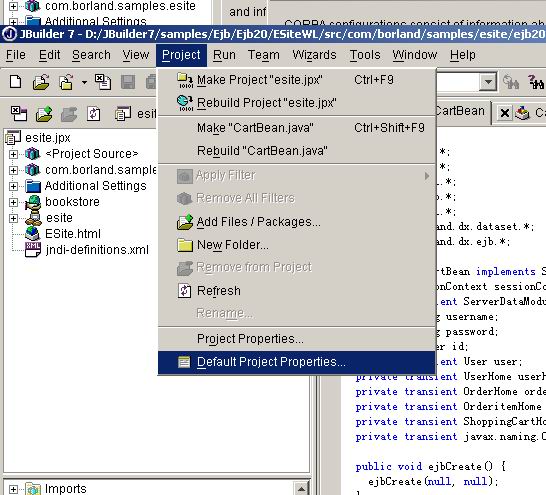Click the X close-tab button beside CartBean
The width and height of the screenshot is (546, 495).
click(504, 113)
